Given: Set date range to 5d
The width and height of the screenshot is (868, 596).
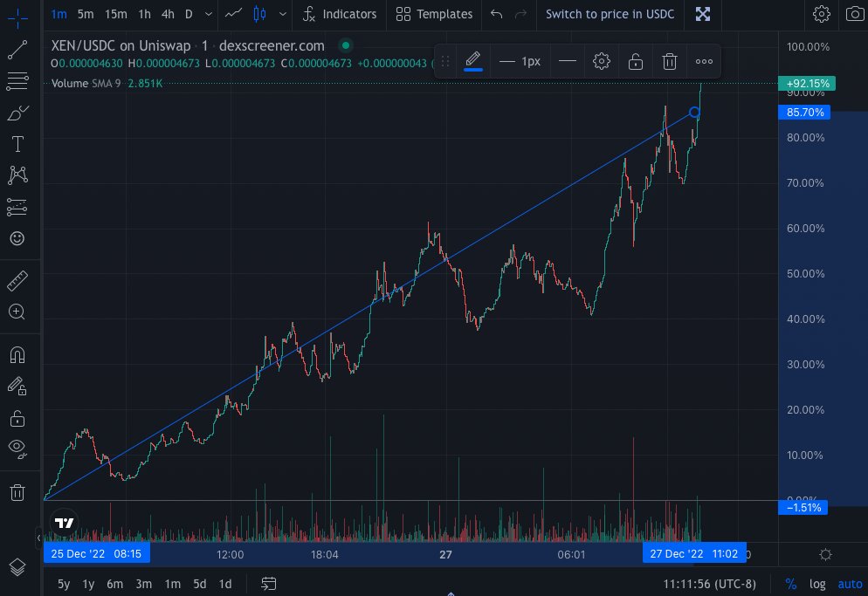Looking at the screenshot, I should click(x=200, y=584).
